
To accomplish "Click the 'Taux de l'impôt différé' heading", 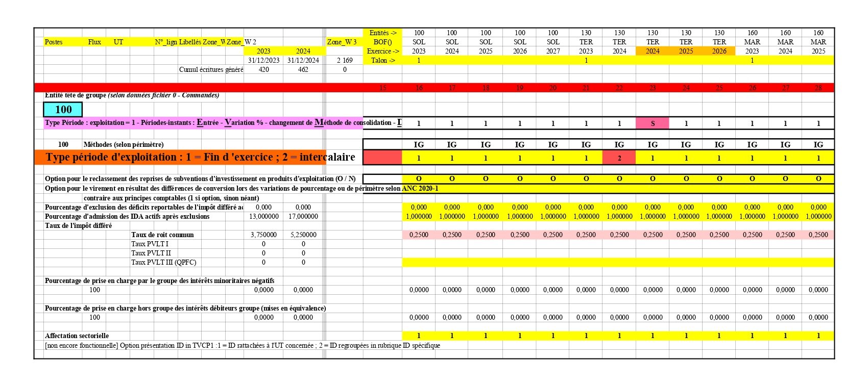I will pyautogui.click(x=78, y=225).
